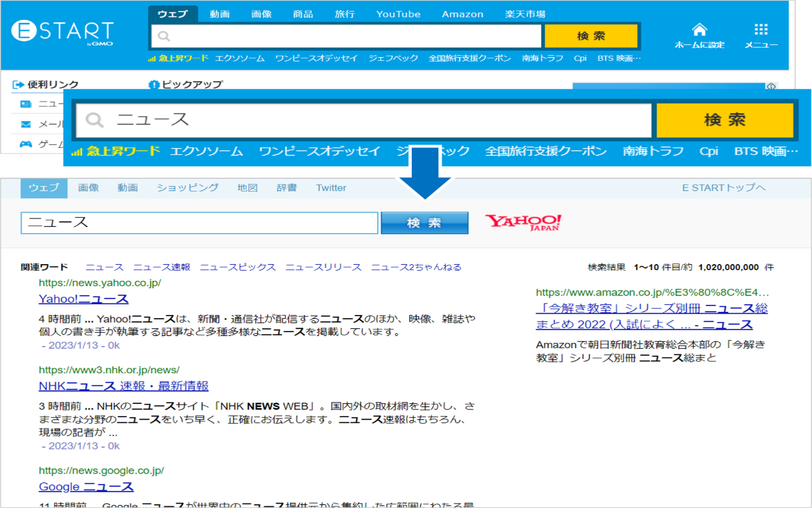Viewport: 812px width, 508px height.
Task: Click エクソソーム in the enlarged trending row
Action: tap(207, 152)
